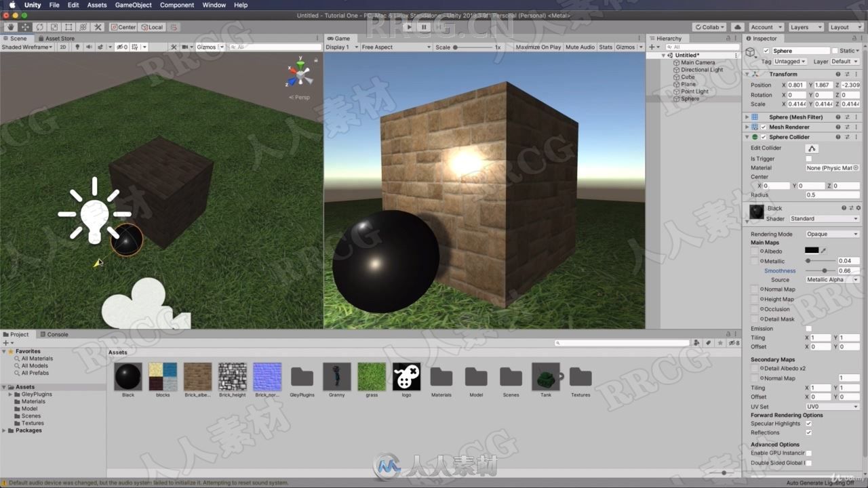Adjust the Smoothness slider
Image resolution: width=868 pixels, height=488 pixels.
(x=821, y=270)
